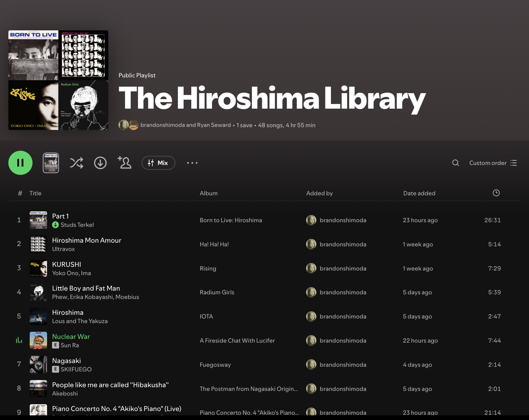The width and height of the screenshot is (529, 420).
Task: Open the playlist cover art collage
Action: [x=58, y=80]
